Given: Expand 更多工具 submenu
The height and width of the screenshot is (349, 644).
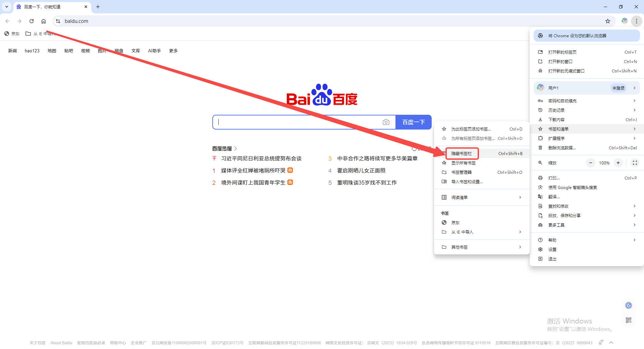Looking at the screenshot, I should pos(587,225).
